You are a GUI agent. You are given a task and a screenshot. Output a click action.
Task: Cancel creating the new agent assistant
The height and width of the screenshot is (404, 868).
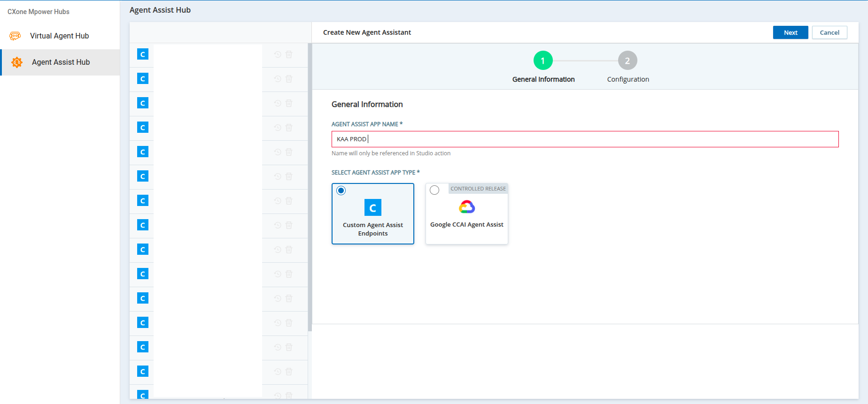click(x=829, y=32)
